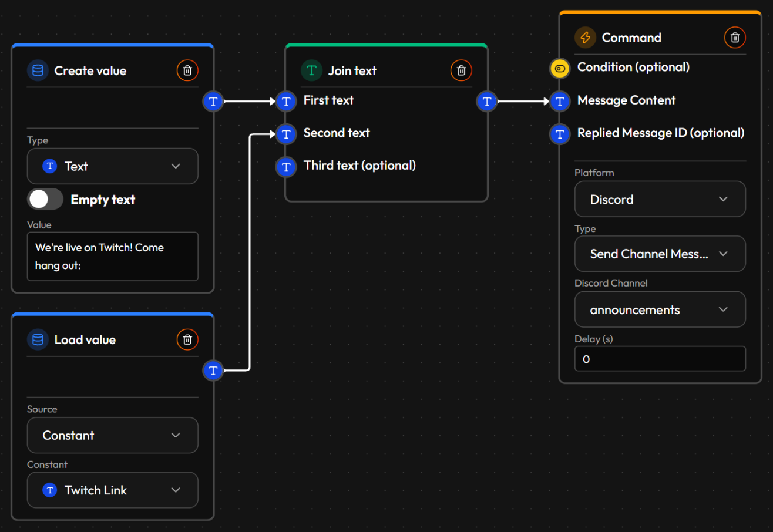This screenshot has width=773, height=532.
Task: Open the Send Channel Message type dropdown
Action: [x=660, y=254]
